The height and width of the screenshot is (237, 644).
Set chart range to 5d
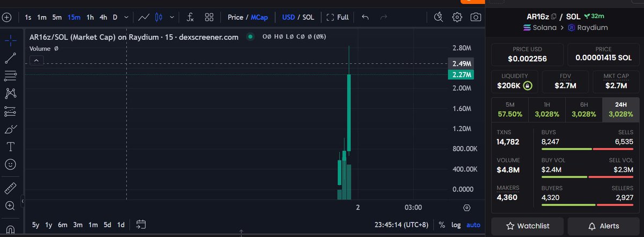click(x=107, y=225)
